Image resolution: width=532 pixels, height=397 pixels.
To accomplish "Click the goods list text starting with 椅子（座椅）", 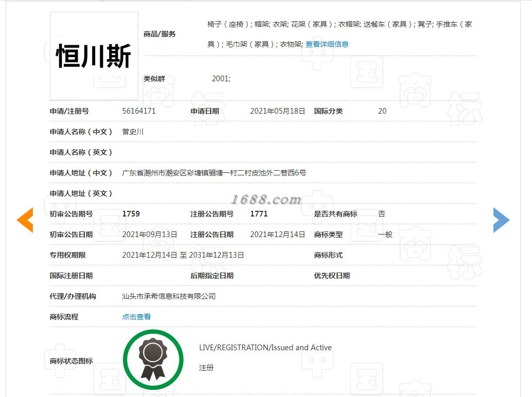I will 340,34.
